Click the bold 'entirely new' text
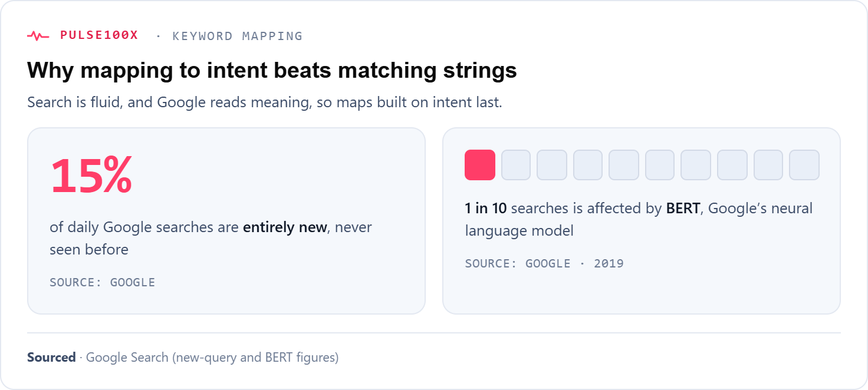Image resolution: width=868 pixels, height=390 pixels. tap(285, 227)
